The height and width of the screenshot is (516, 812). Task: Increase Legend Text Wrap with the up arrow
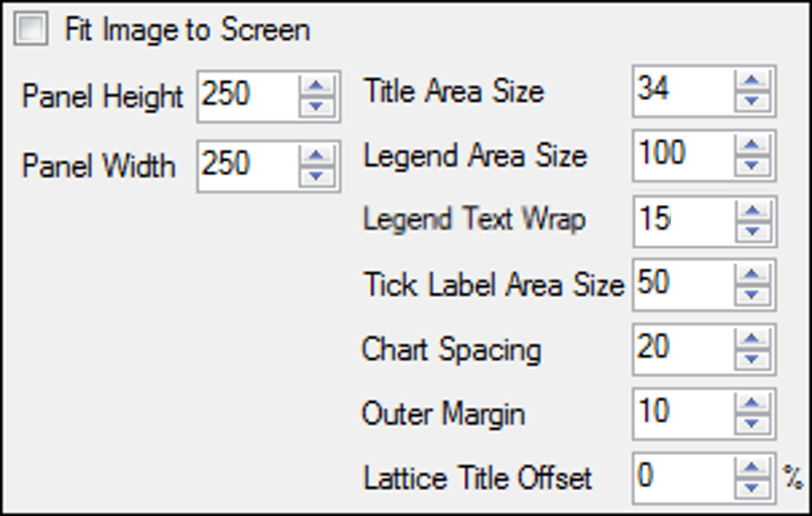(x=753, y=211)
